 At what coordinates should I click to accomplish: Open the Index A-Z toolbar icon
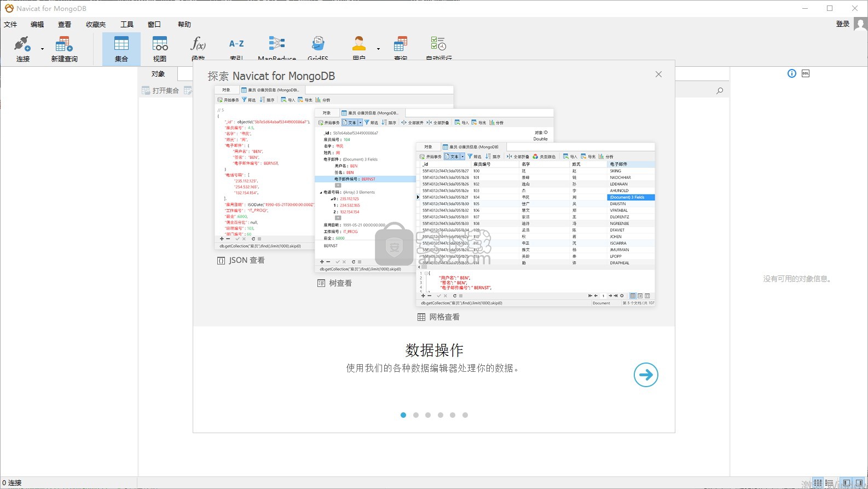click(236, 44)
